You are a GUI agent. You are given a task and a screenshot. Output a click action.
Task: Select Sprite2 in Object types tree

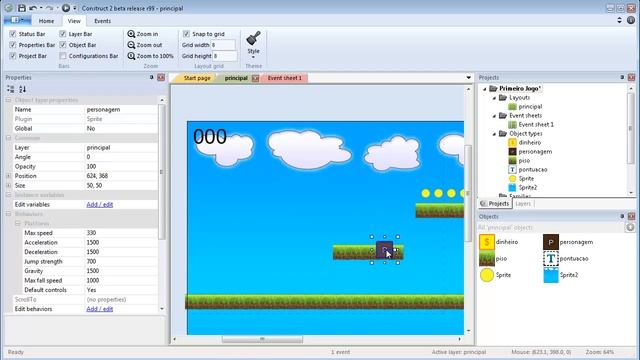[x=528, y=187]
